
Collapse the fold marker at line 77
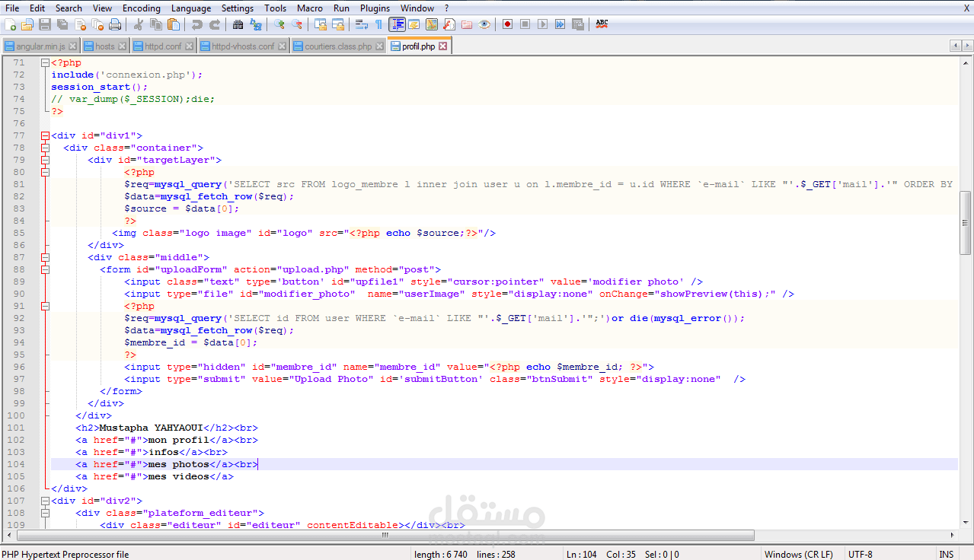(x=45, y=135)
